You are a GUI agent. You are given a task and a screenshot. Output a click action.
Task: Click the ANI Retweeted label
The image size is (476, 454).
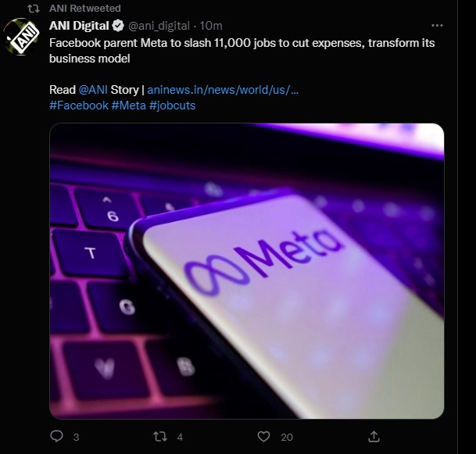pos(85,8)
